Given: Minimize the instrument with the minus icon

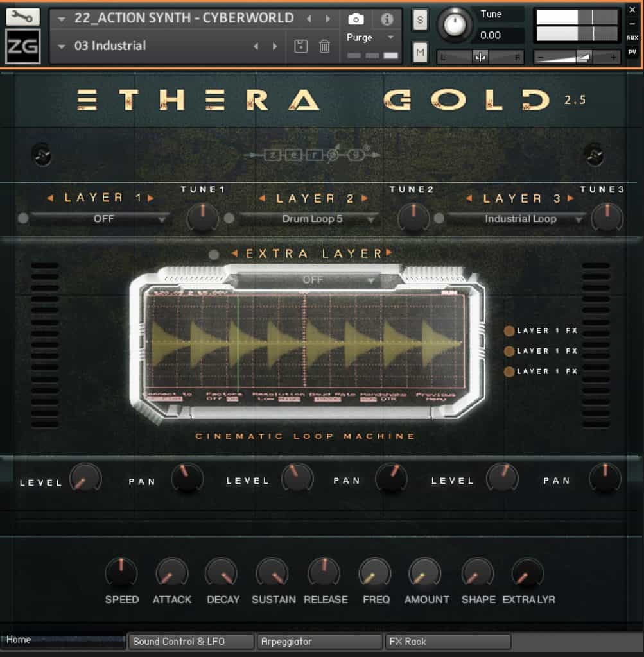Looking at the screenshot, I should [632, 24].
